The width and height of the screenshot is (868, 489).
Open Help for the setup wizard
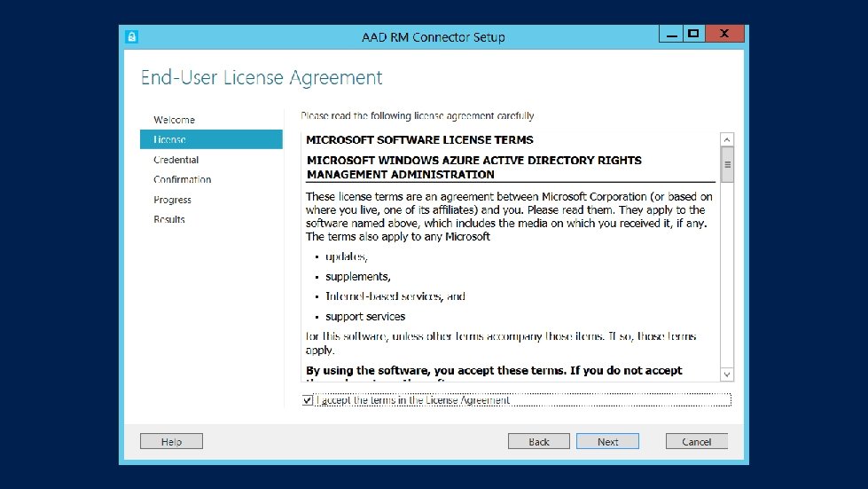point(171,441)
